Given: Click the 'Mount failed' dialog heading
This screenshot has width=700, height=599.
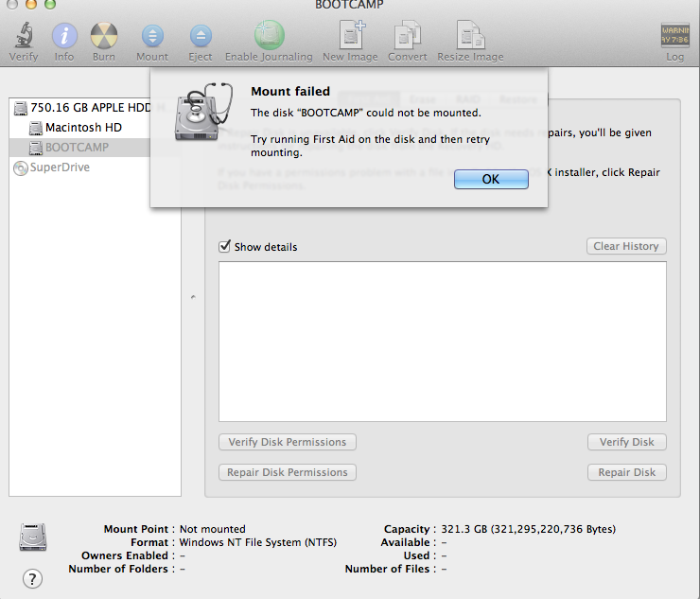Looking at the screenshot, I should point(290,92).
